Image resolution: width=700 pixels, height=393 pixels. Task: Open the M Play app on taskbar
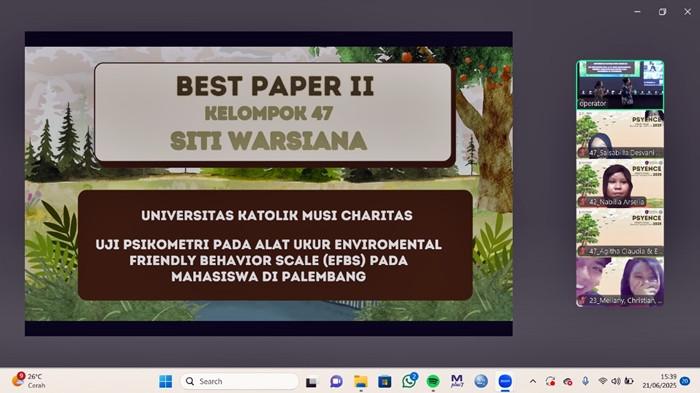(x=457, y=381)
